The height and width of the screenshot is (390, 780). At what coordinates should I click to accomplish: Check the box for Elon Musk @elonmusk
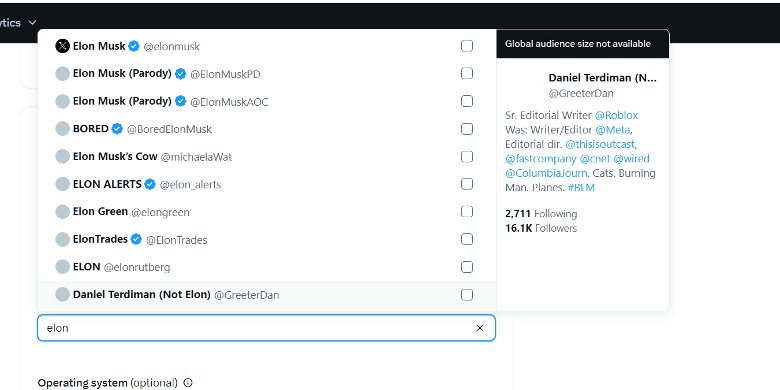point(467,46)
